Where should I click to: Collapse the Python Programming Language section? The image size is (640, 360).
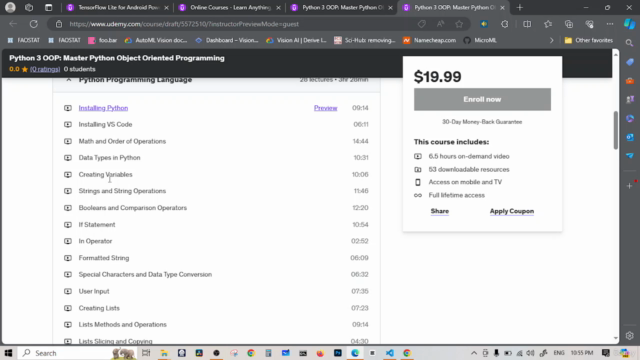(69, 80)
